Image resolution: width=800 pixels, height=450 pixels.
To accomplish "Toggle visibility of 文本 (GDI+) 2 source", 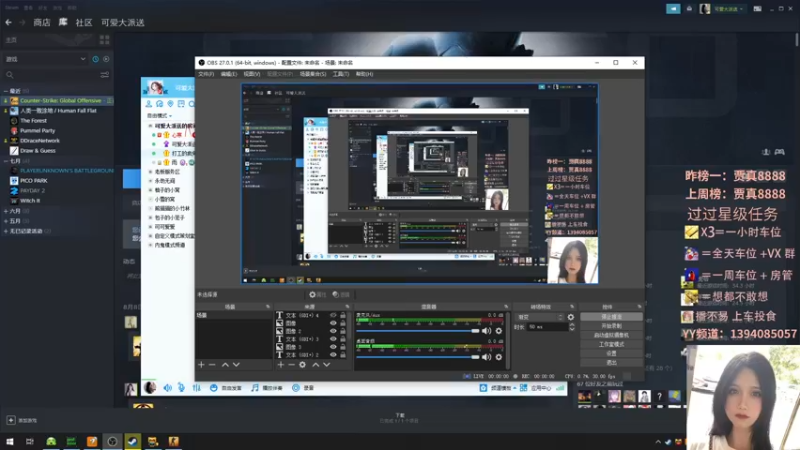I will [333, 355].
